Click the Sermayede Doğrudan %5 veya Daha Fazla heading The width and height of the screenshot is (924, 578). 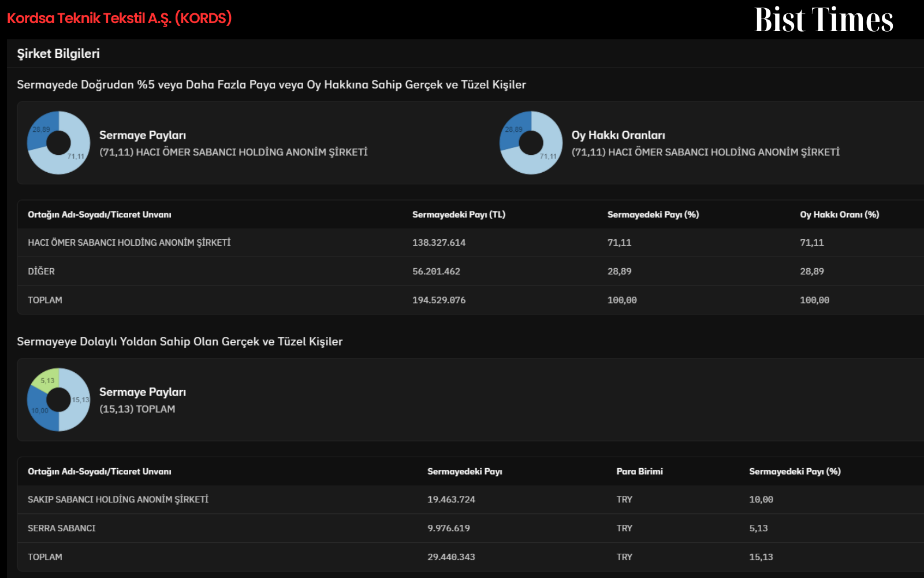tap(271, 85)
